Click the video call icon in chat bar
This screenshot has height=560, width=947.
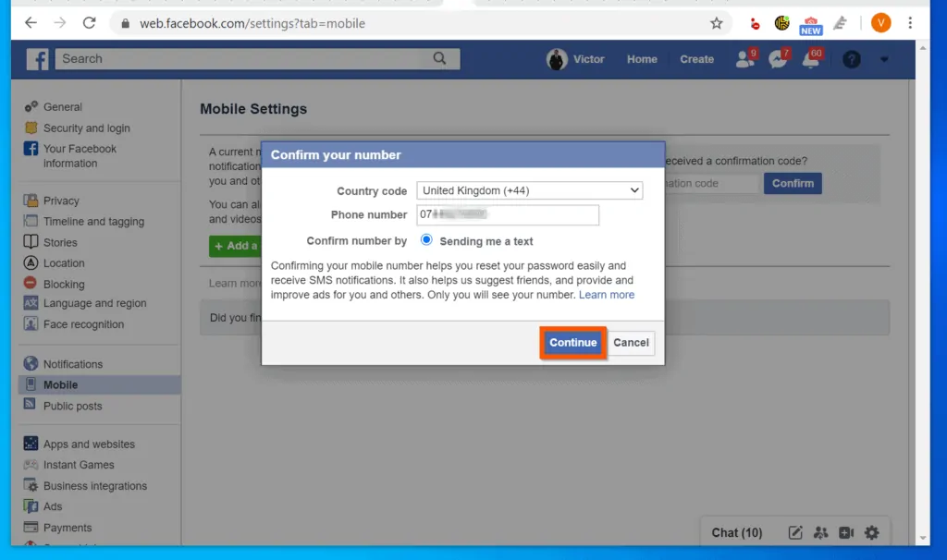tap(846, 532)
